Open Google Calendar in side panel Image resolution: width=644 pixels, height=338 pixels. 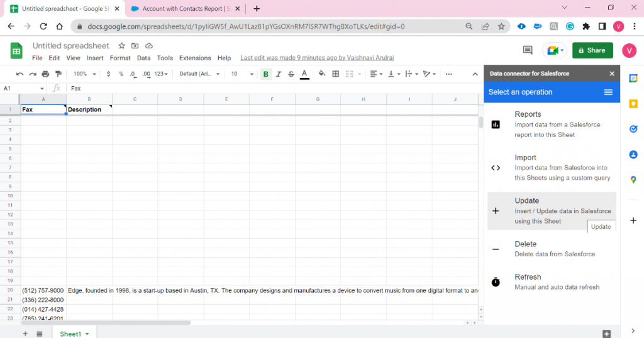[x=633, y=79]
